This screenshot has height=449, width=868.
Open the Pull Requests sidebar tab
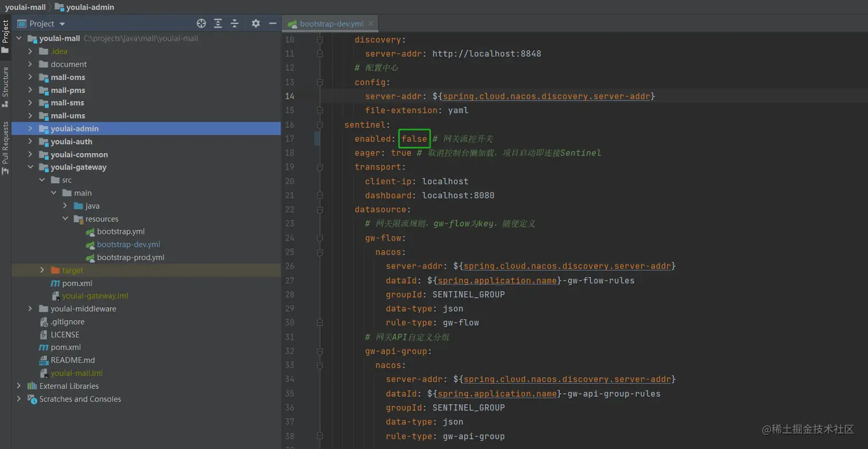5,148
